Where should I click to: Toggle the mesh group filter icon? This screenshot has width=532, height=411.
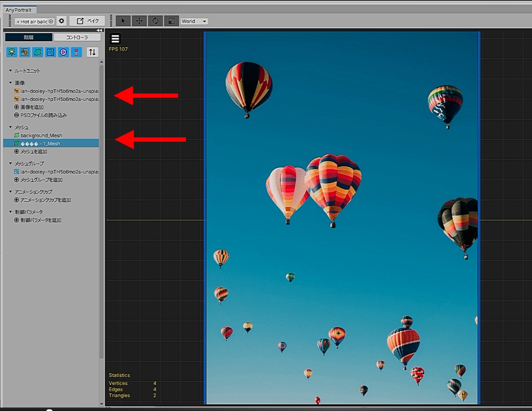(x=51, y=52)
